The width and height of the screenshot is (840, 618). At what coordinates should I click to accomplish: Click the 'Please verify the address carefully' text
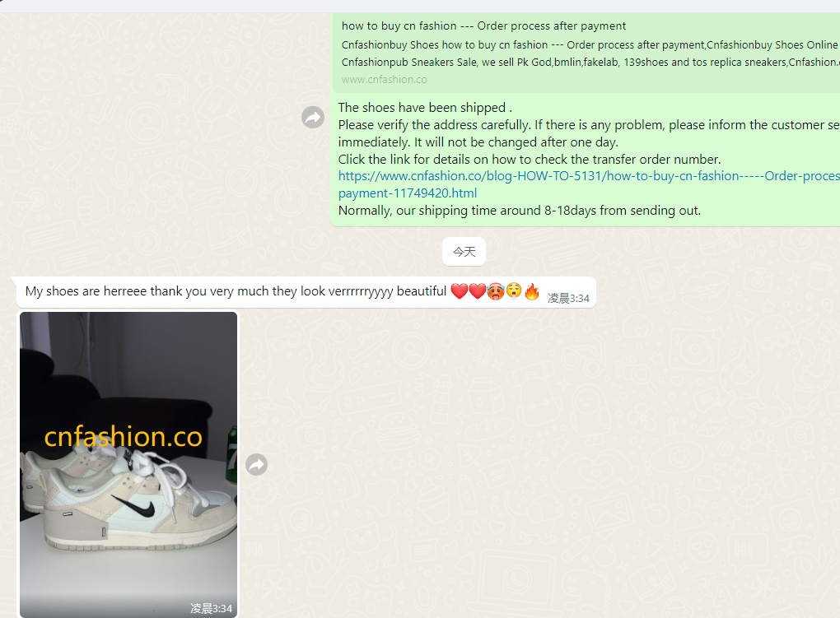coord(589,125)
